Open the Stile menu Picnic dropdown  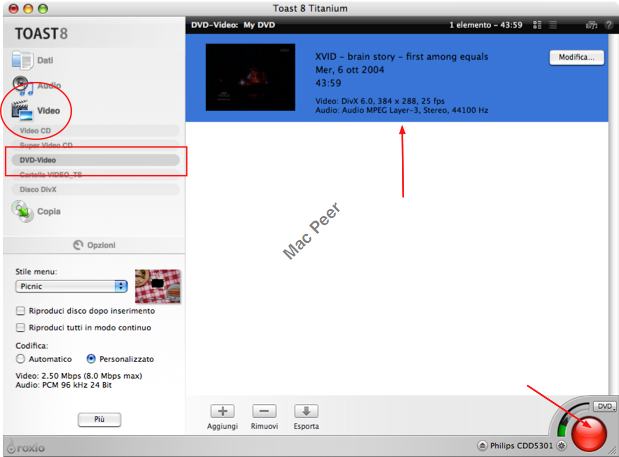pos(71,287)
